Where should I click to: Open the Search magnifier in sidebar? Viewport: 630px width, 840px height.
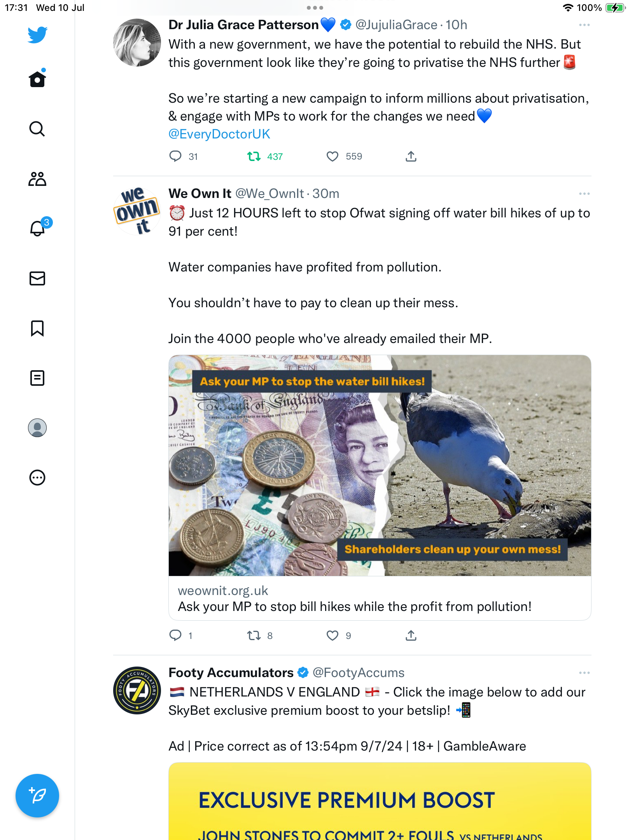37,129
